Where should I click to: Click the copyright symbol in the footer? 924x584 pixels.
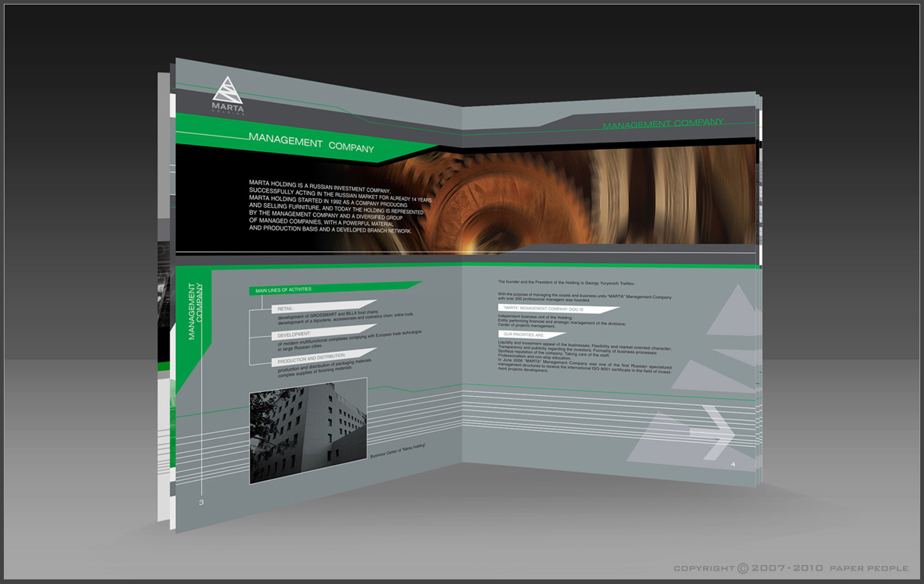(743, 568)
